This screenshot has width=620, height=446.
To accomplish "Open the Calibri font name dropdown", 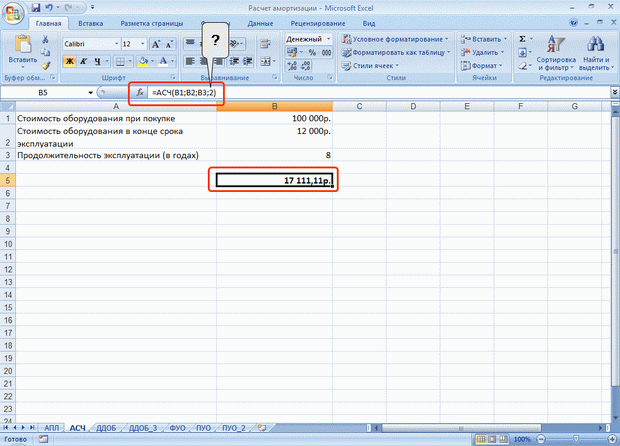I will click(116, 44).
